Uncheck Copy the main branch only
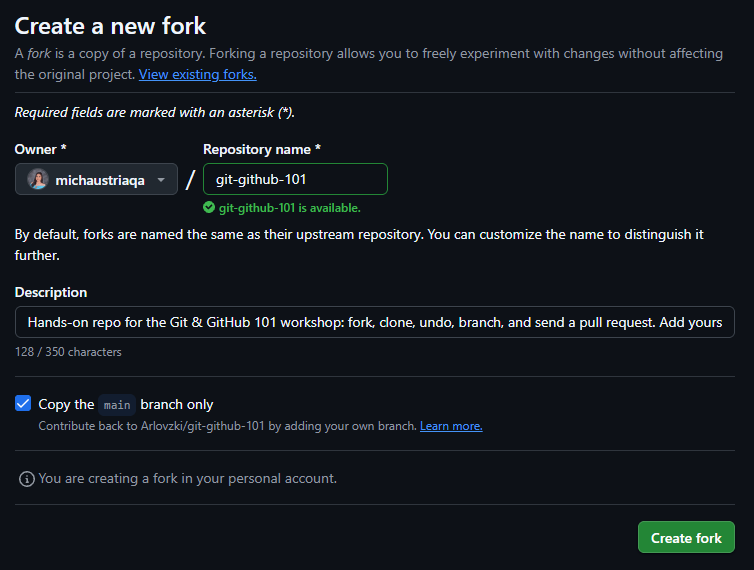 coord(23,403)
